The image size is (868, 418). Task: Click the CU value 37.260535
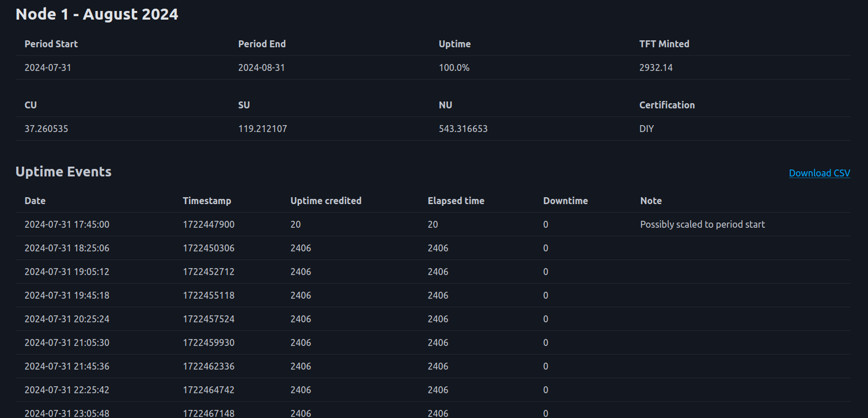[x=46, y=129]
